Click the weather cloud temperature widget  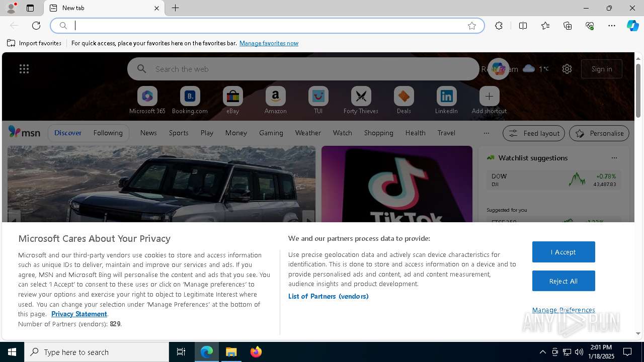(x=536, y=69)
